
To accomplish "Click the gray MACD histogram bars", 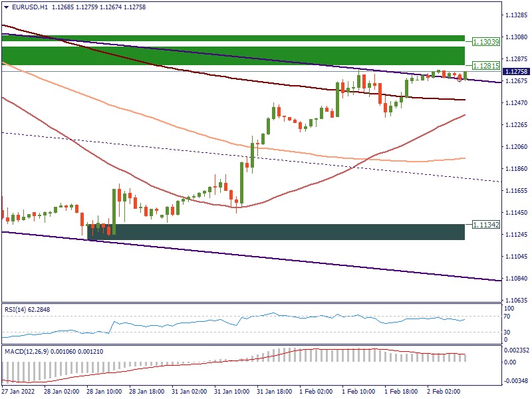I will 299,356.
